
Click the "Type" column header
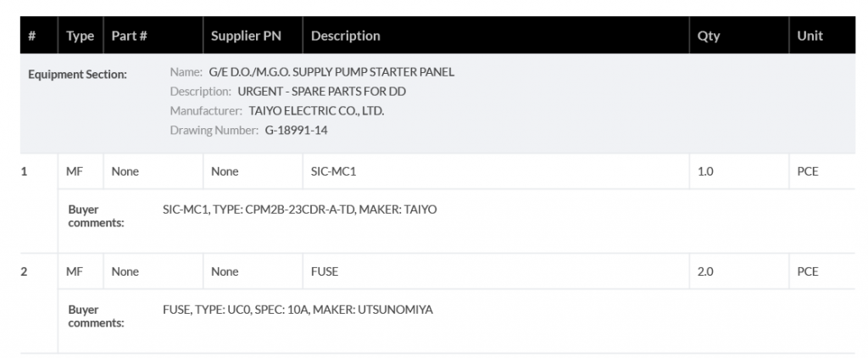point(81,36)
